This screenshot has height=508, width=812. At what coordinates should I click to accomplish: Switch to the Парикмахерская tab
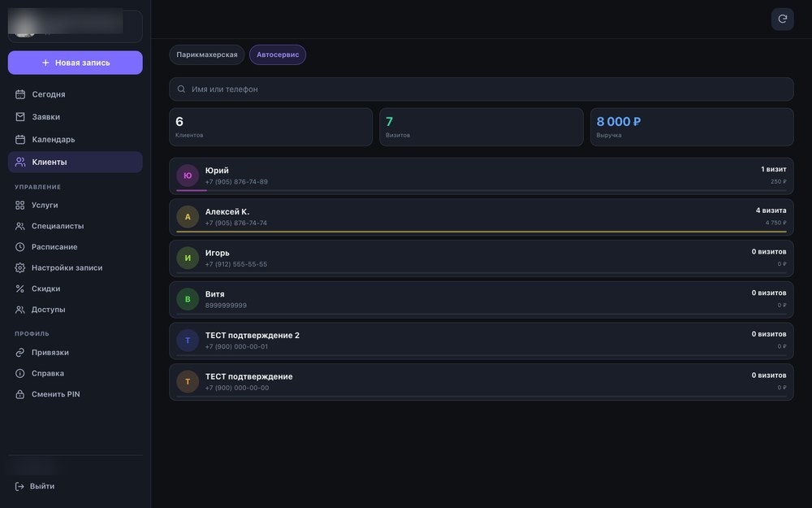206,54
